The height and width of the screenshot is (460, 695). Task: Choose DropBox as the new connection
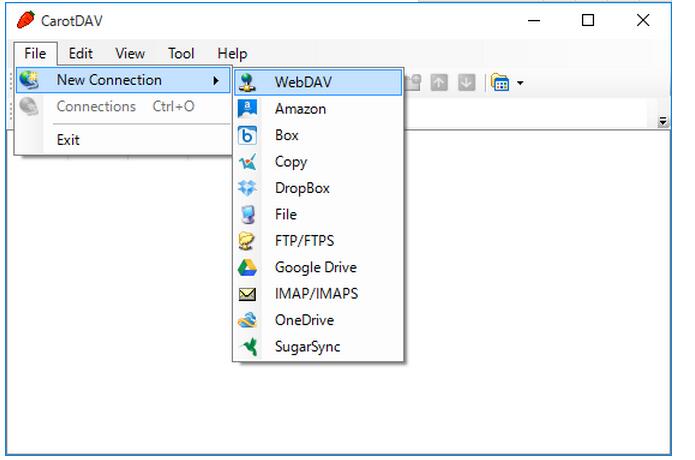[302, 188]
